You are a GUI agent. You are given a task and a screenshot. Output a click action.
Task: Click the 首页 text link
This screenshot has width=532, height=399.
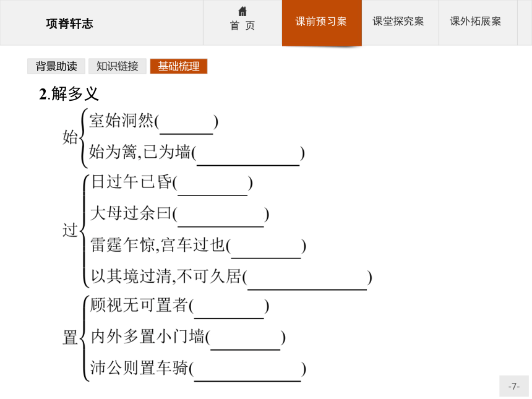[x=242, y=26]
